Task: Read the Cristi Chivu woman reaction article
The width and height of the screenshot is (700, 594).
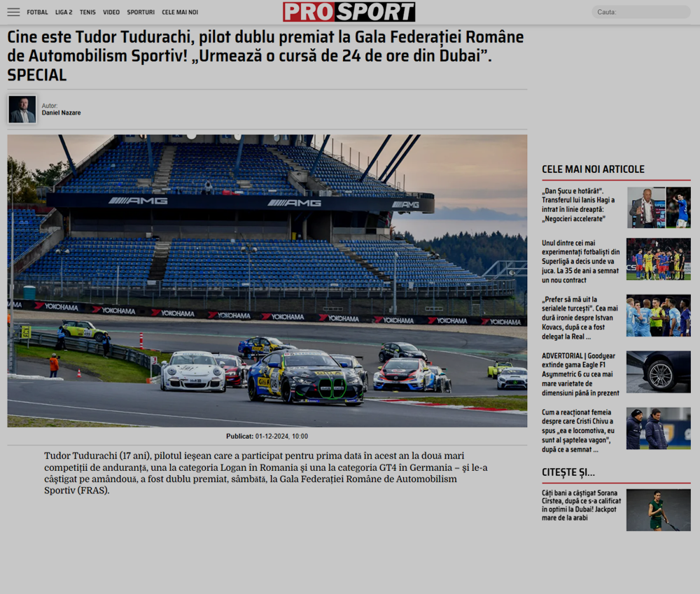Action: [581, 430]
